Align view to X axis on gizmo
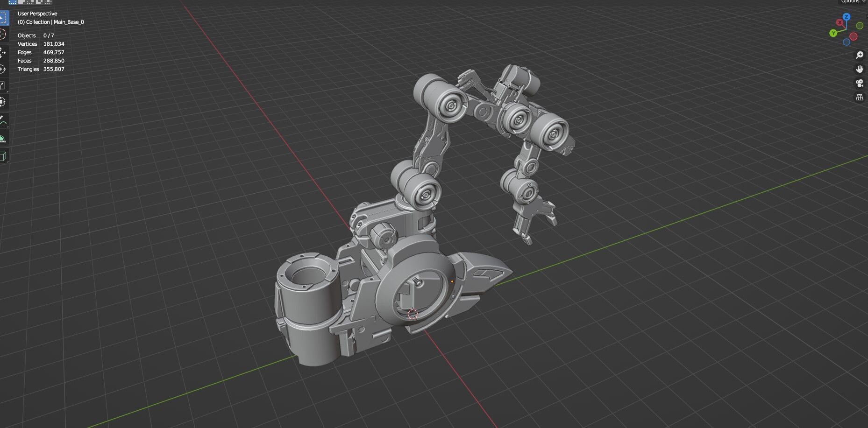The image size is (868, 428). point(840,22)
